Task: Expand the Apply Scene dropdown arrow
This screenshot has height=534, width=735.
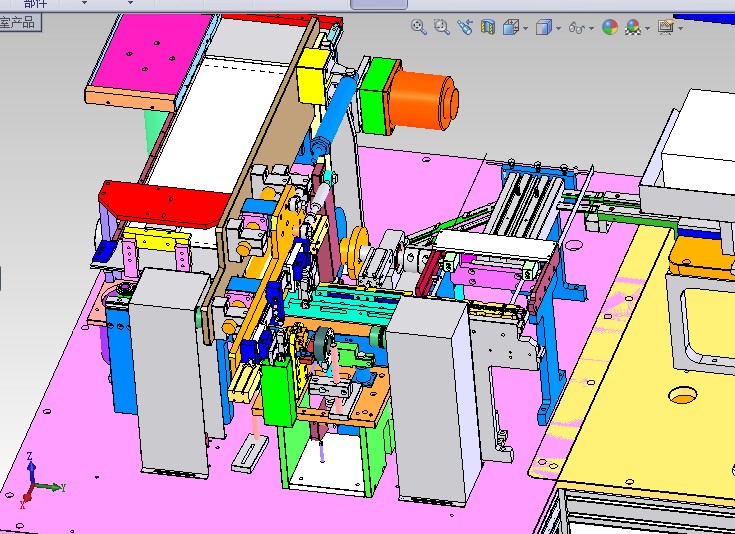Action: 647,28
